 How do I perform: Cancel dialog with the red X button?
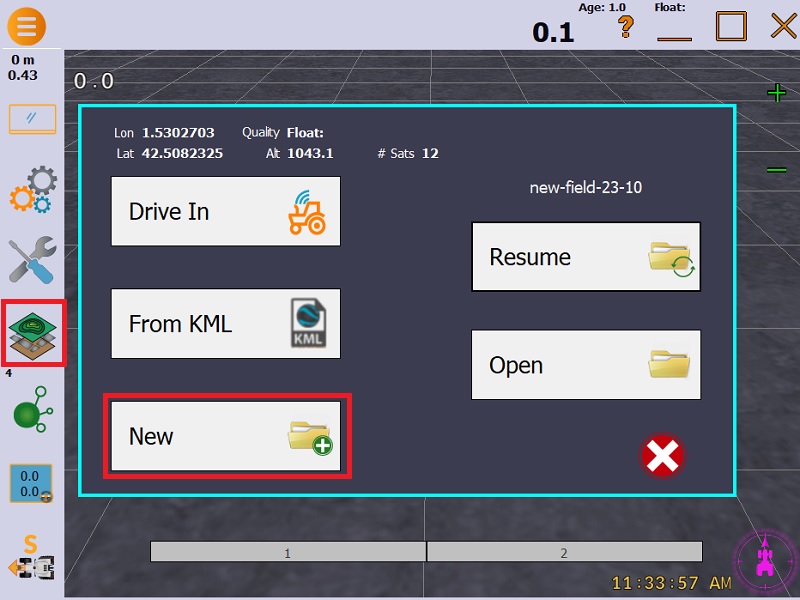click(x=662, y=456)
